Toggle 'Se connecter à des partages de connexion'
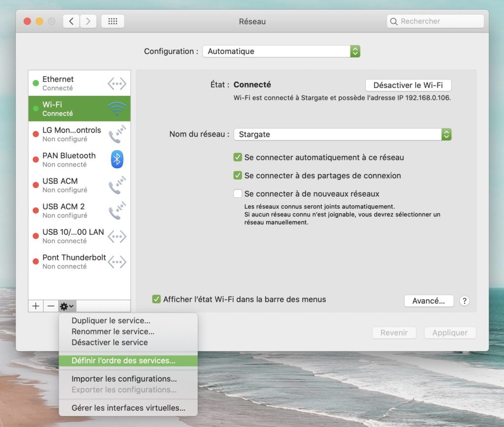Viewport: 504px width, 427px height. pos(238,176)
